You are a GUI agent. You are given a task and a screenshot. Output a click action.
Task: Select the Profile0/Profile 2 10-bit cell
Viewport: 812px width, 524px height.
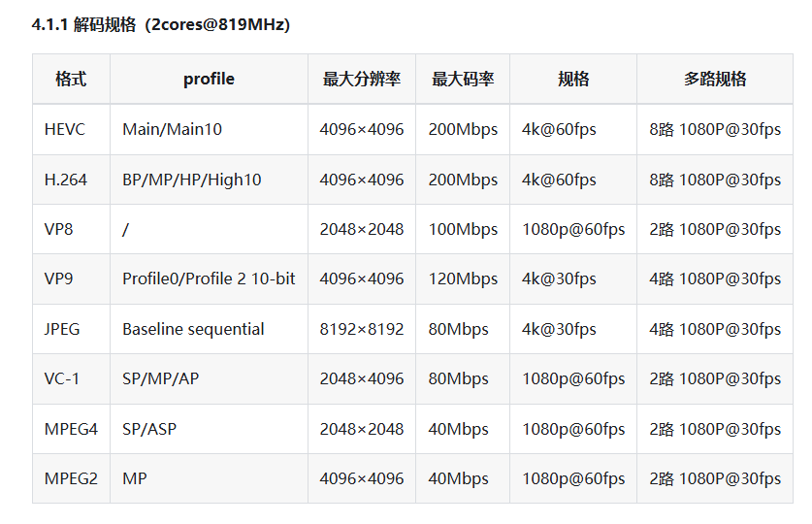click(x=209, y=278)
